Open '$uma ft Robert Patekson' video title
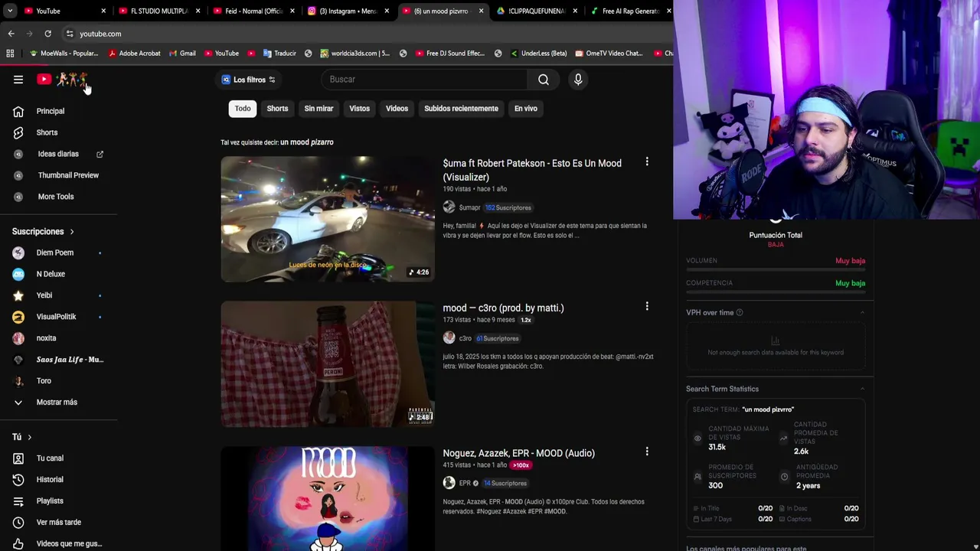Image resolution: width=980 pixels, height=551 pixels. [532, 170]
